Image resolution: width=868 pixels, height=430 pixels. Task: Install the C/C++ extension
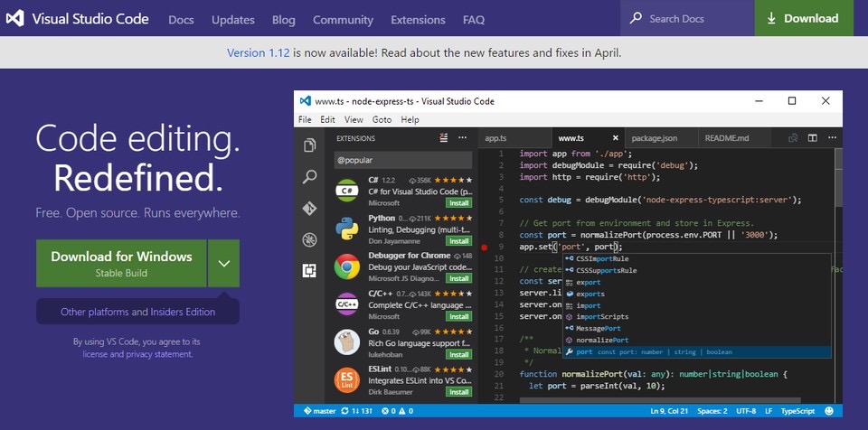pyautogui.click(x=459, y=316)
